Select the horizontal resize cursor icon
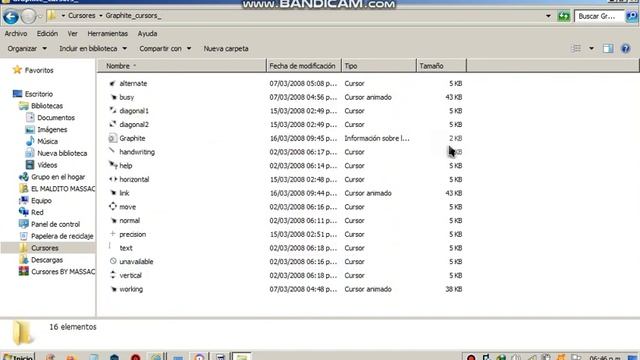640x360 pixels. pyautogui.click(x=113, y=179)
